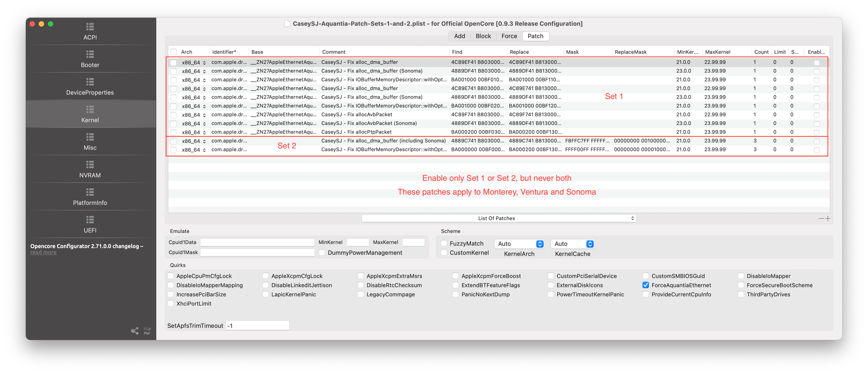
Task: Switch to the Misc section
Action: coord(90,141)
